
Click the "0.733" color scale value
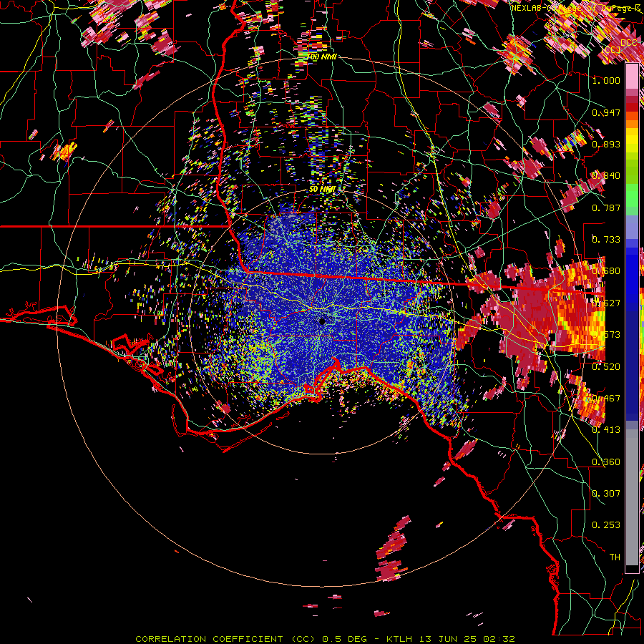coord(606,240)
